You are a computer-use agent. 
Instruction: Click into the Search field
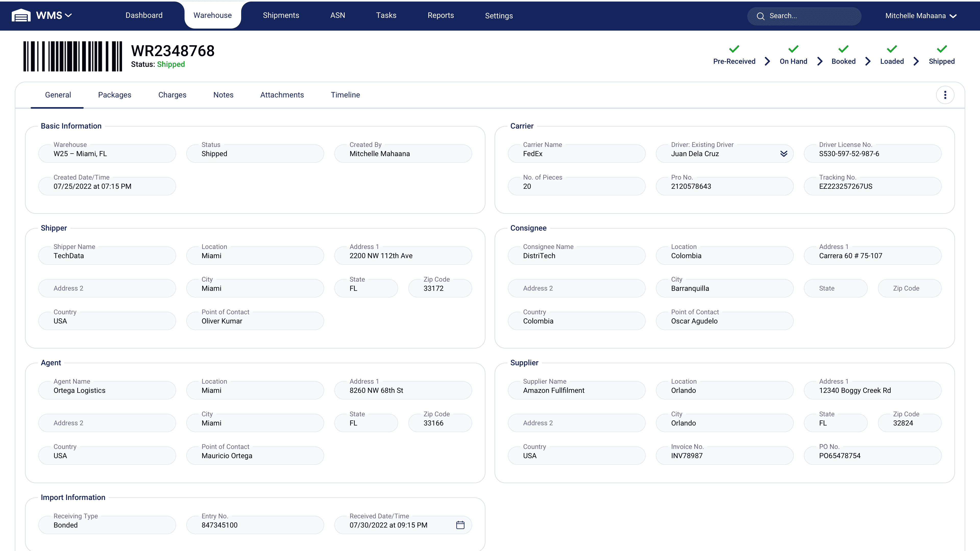pos(810,16)
